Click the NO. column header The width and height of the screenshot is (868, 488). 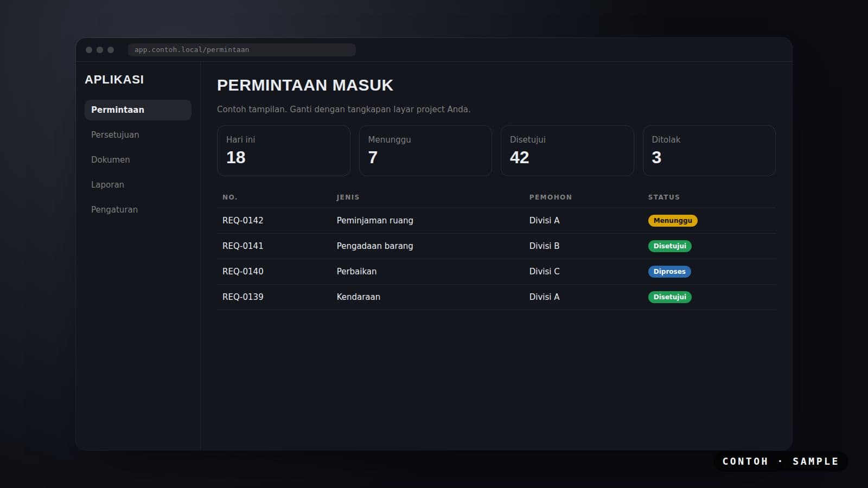(x=230, y=197)
